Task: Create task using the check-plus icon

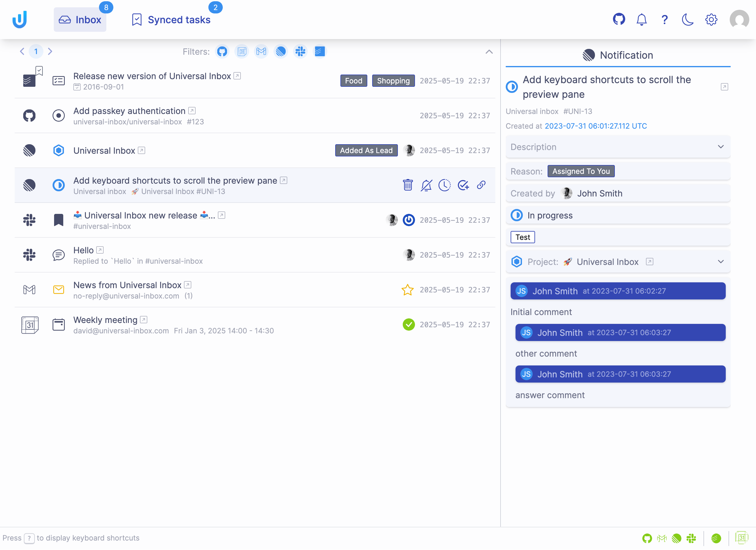Action: tap(463, 185)
